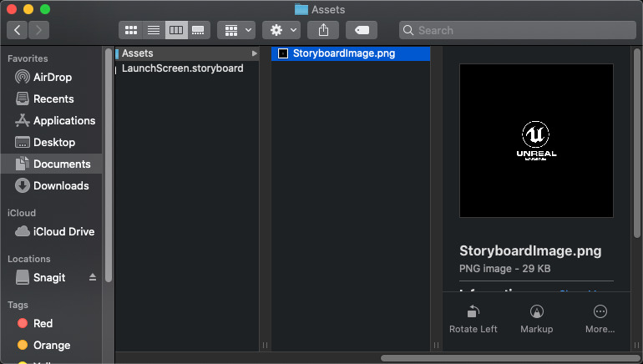Open Recents in the sidebar
The image size is (643, 364).
click(51, 99)
